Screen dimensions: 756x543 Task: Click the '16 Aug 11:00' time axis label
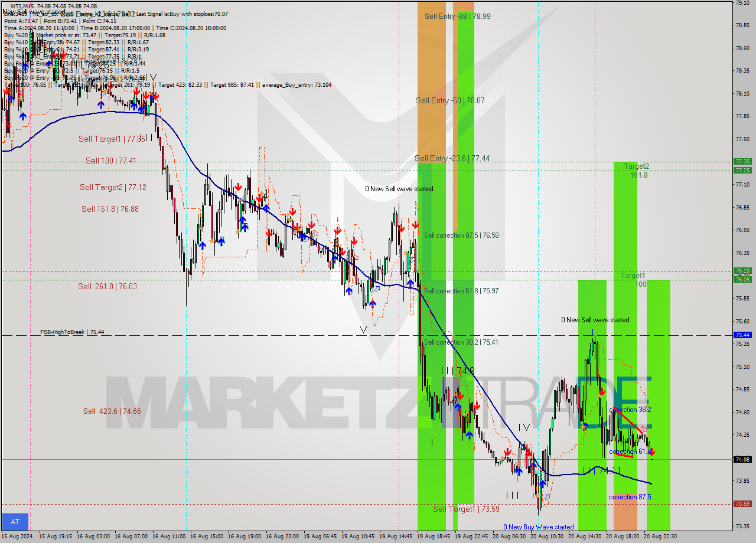[x=169, y=537]
